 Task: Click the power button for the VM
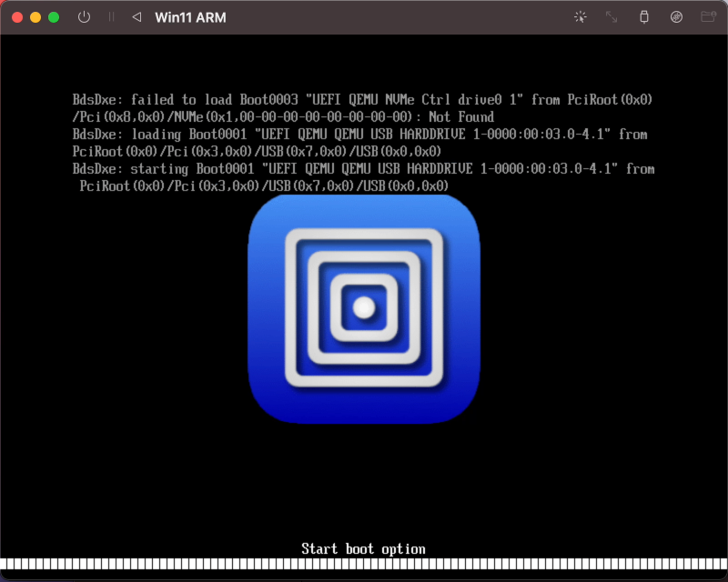84,17
